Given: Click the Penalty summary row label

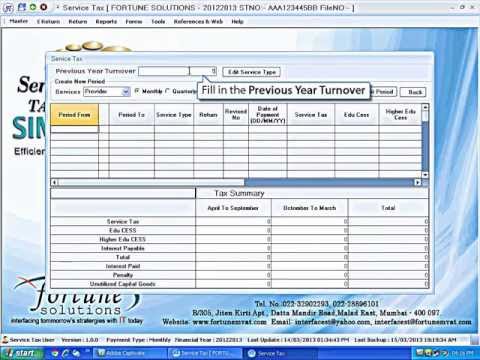Looking at the screenshot, I should click(123, 275).
